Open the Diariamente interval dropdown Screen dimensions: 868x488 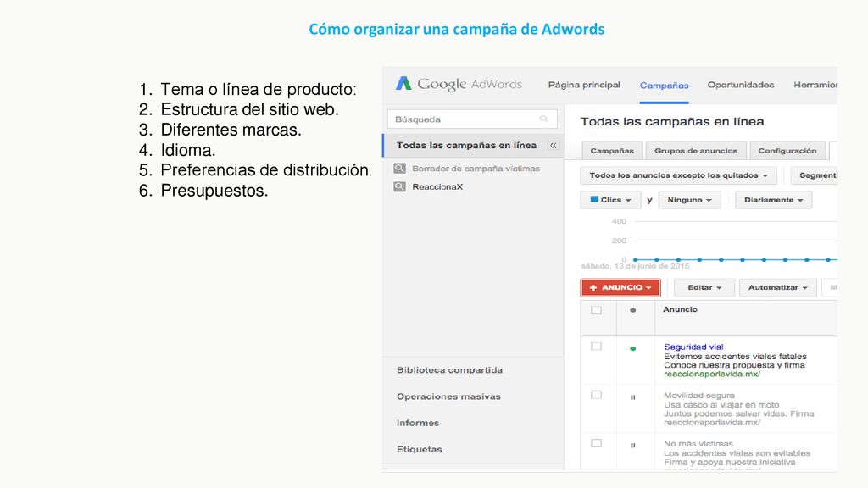[773, 200]
